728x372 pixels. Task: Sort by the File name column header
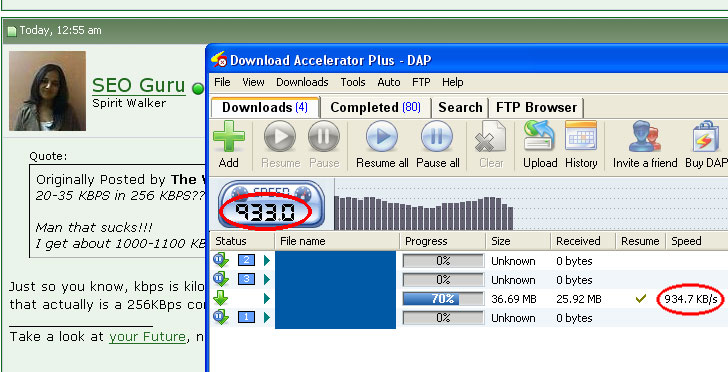(x=337, y=241)
